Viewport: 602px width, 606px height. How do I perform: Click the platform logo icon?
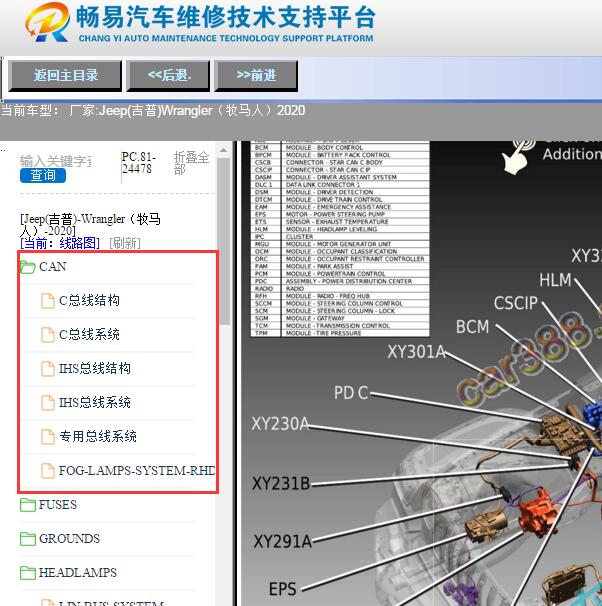[48, 22]
